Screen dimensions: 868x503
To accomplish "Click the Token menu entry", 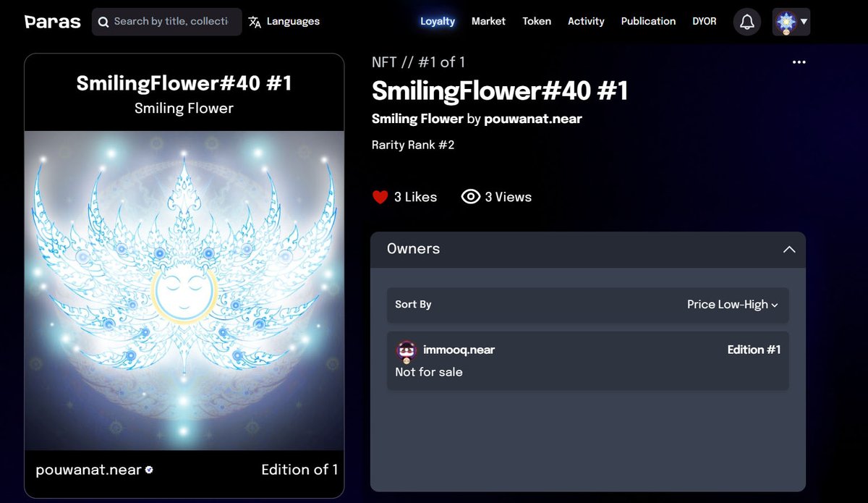I will click(537, 21).
